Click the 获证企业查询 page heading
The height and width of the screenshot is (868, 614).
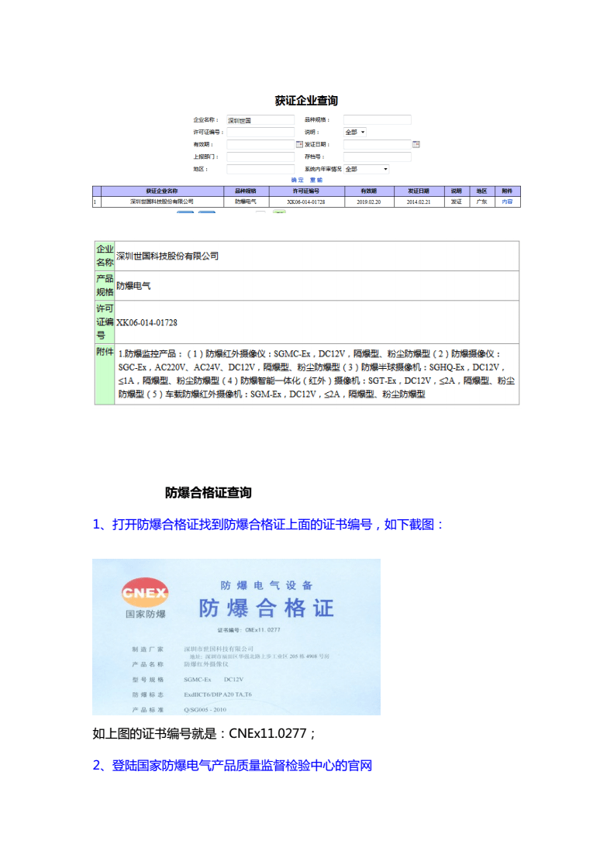coord(306,101)
